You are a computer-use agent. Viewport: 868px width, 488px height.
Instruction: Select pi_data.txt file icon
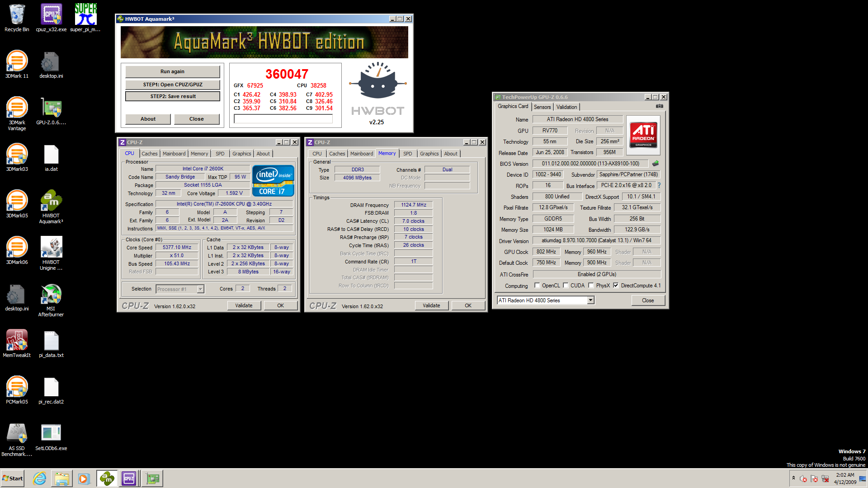click(x=51, y=344)
